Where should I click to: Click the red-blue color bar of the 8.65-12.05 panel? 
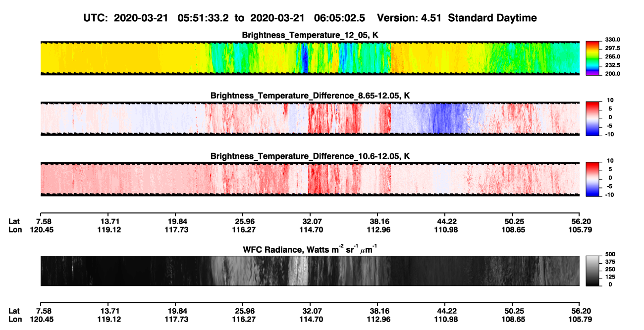coord(592,118)
